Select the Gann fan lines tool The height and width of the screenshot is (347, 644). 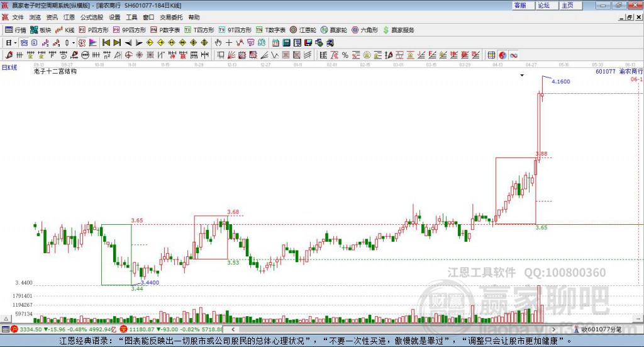(x=231, y=55)
